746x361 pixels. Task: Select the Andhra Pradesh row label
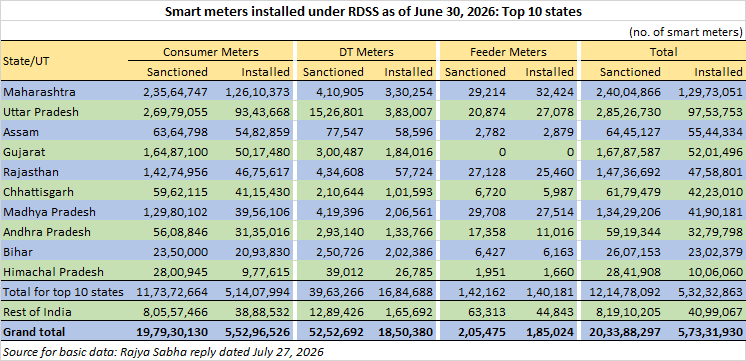(x=40, y=232)
